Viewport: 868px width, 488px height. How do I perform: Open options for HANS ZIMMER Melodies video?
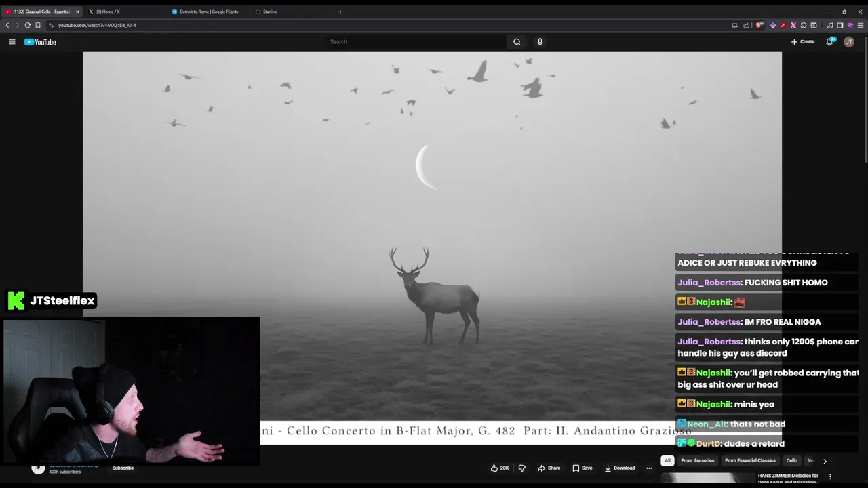pyautogui.click(x=830, y=477)
